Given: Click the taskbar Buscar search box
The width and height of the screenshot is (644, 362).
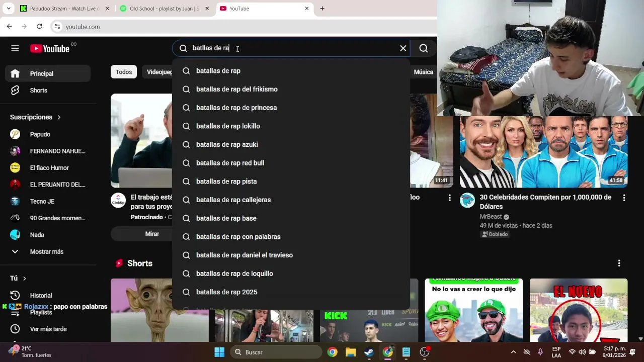Looking at the screenshot, I should (x=276, y=352).
